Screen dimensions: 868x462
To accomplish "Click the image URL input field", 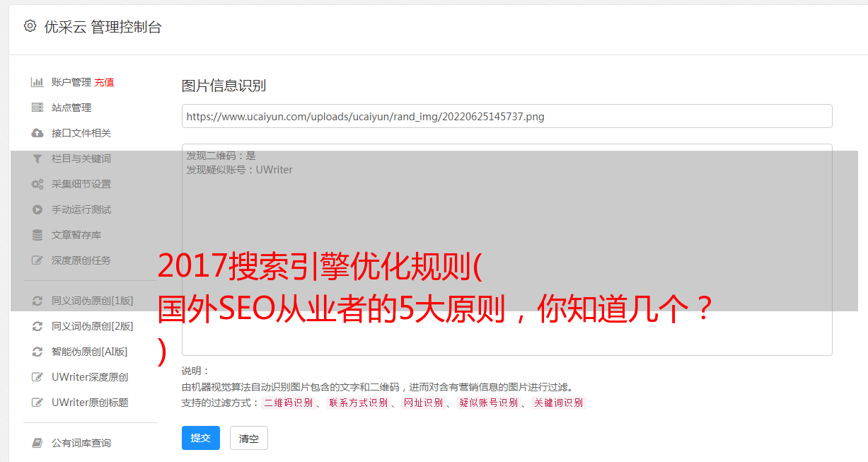I will click(x=507, y=116).
